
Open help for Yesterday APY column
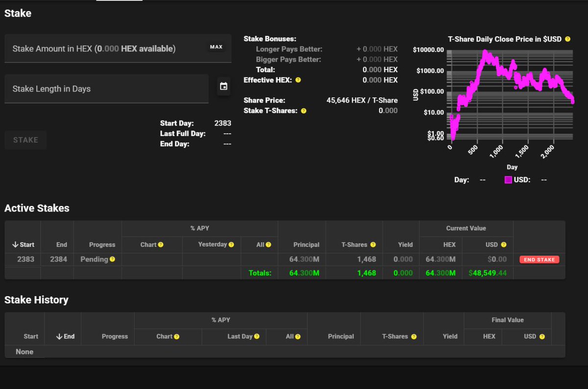[231, 244]
